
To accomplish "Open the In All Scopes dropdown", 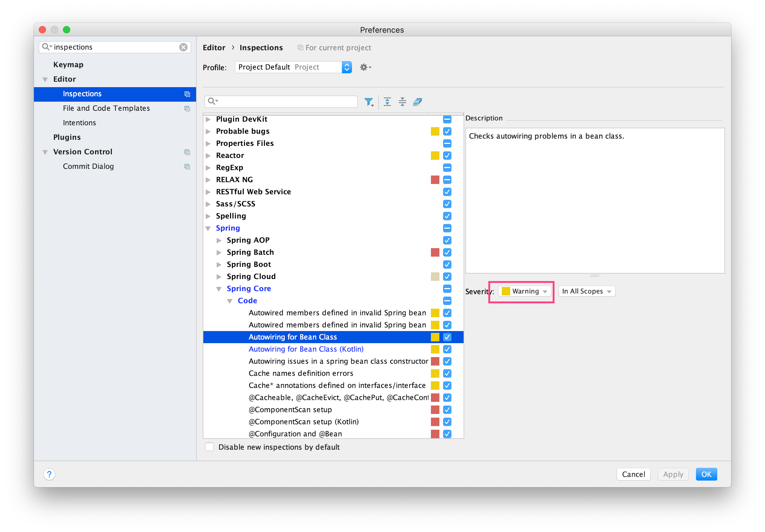I will [x=586, y=291].
